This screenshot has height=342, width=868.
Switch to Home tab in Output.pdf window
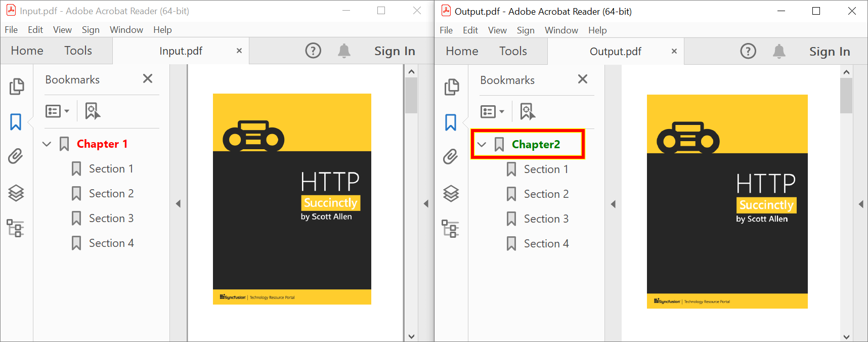(462, 51)
